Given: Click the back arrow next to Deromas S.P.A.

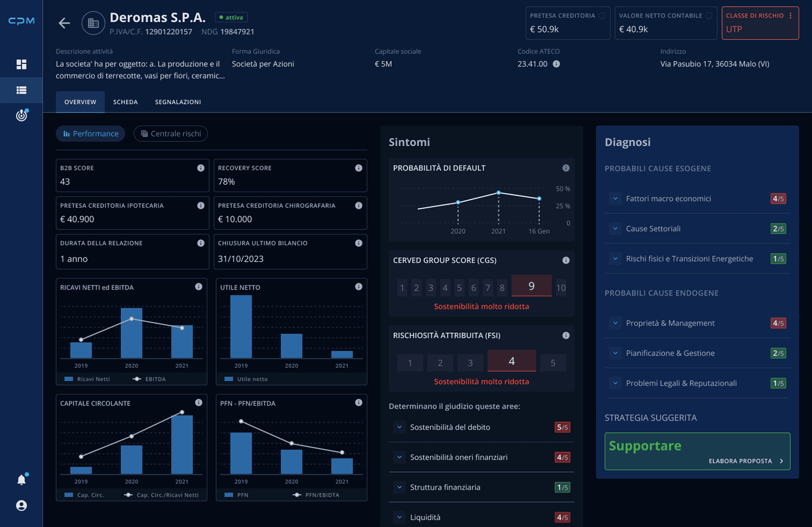Looking at the screenshot, I should tap(64, 23).
